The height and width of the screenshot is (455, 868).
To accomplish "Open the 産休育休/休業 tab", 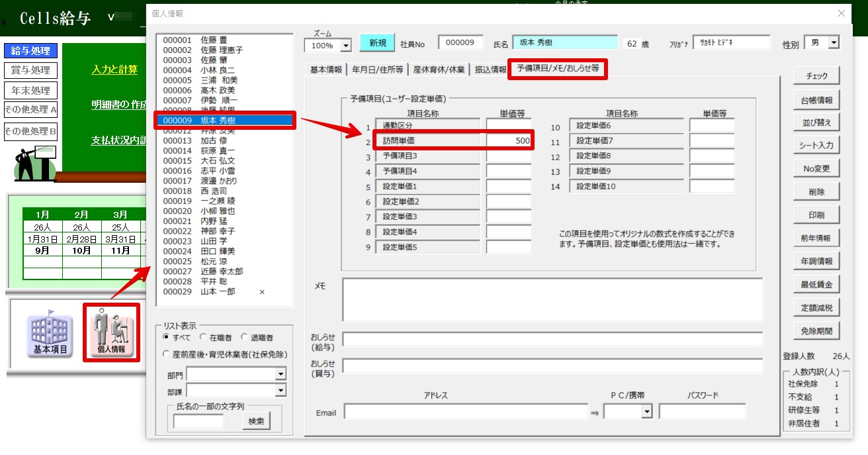I will pos(439,70).
